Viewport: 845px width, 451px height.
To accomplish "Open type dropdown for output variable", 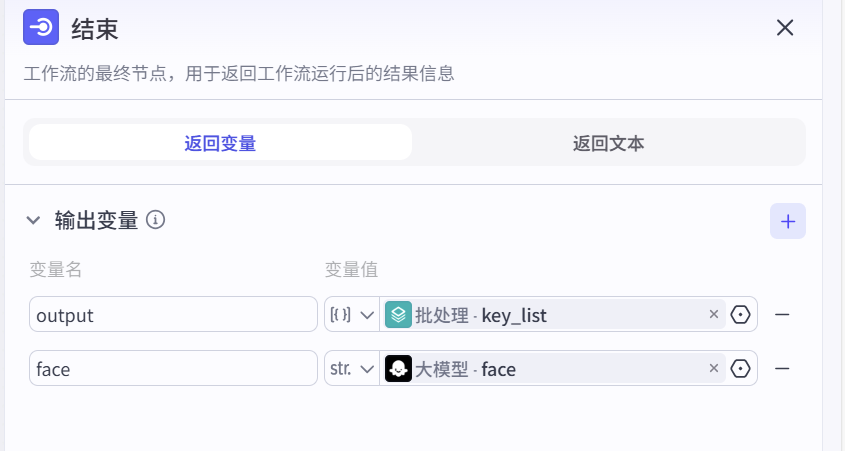I will tap(351, 315).
